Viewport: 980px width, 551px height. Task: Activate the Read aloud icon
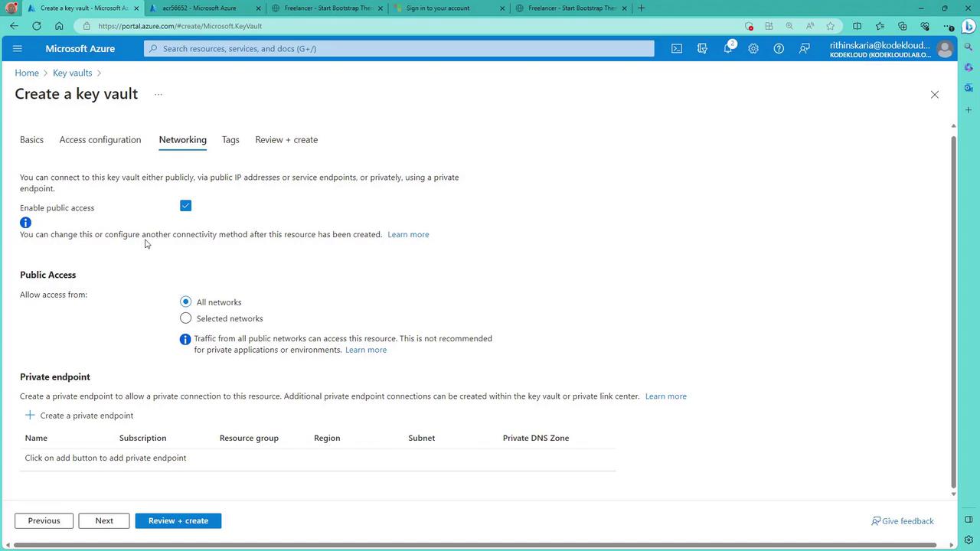[x=810, y=26]
